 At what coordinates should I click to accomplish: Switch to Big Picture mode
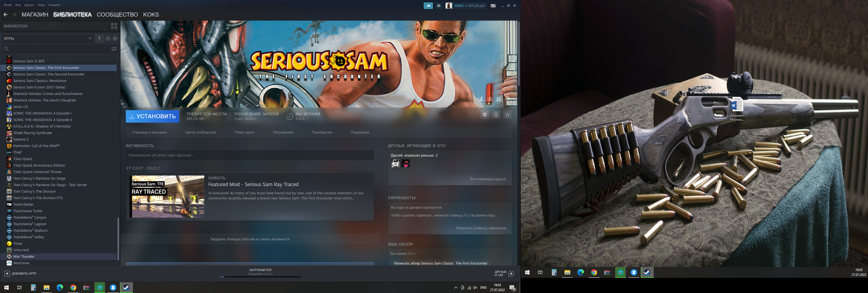[493, 6]
